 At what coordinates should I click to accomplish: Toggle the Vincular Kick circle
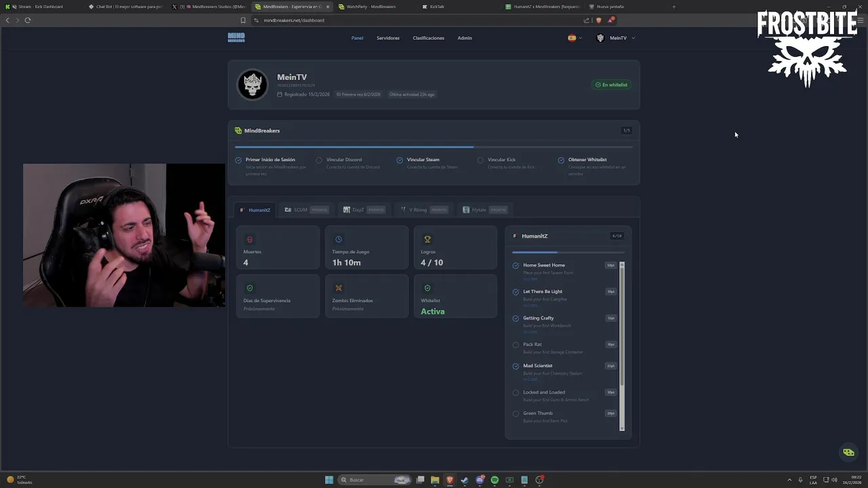480,160
